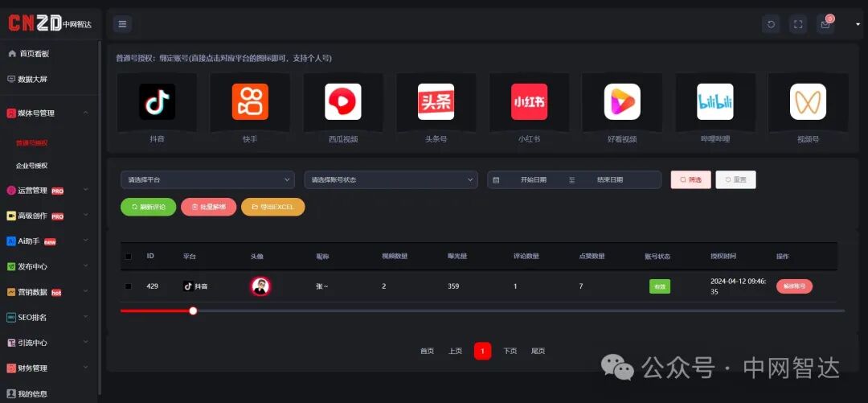Screen dimensions: 868x403
Task: Click the red 批量解绑 button
Action: 209,207
